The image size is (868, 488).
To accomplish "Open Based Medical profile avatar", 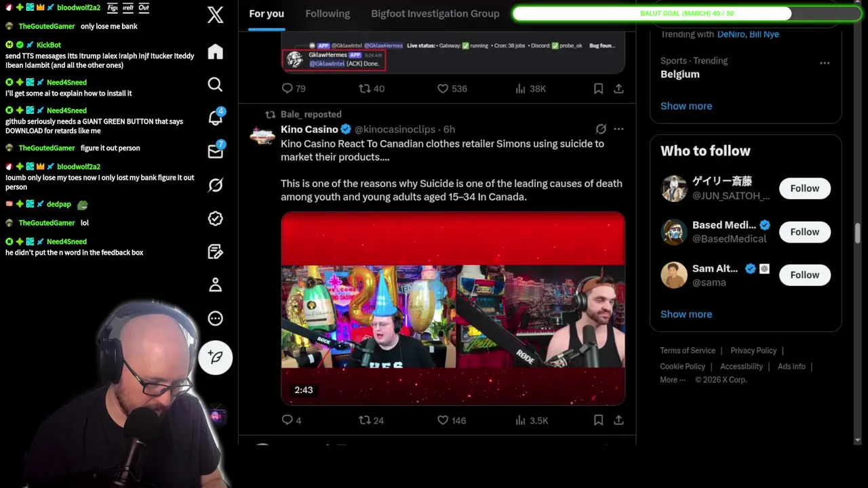I will point(674,232).
